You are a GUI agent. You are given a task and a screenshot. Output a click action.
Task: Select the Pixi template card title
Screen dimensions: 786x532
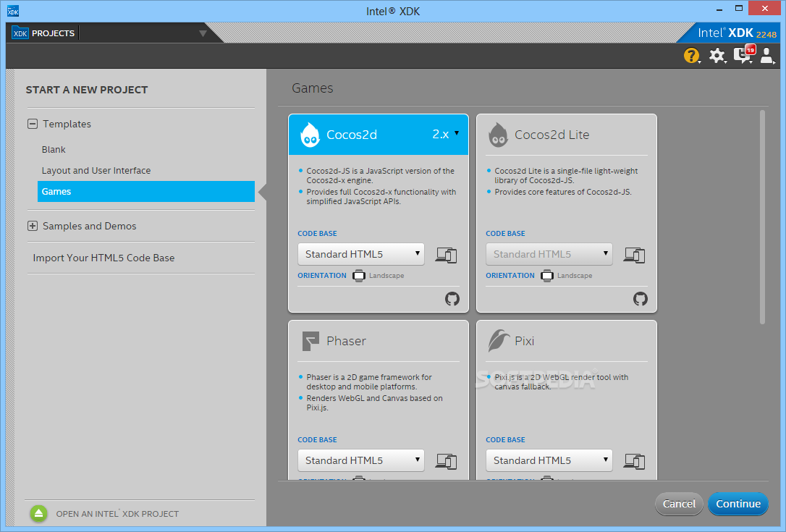[524, 341]
